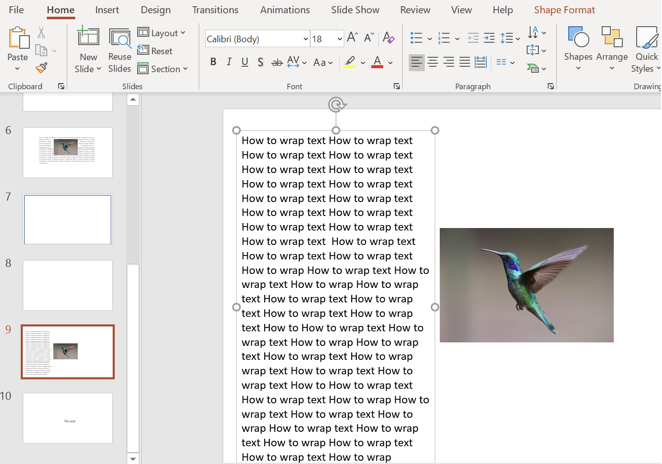Apply yellow text highlight color
Viewport: 662px width, 464px height.
pyautogui.click(x=350, y=62)
